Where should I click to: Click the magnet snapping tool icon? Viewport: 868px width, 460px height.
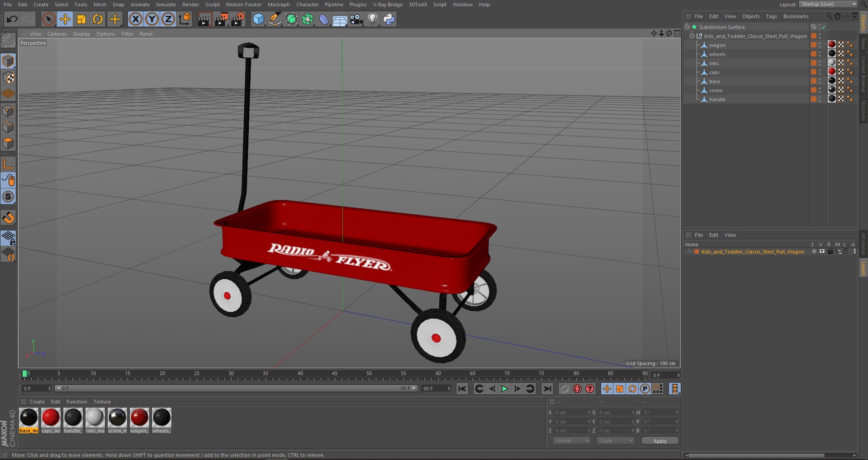pos(8,218)
